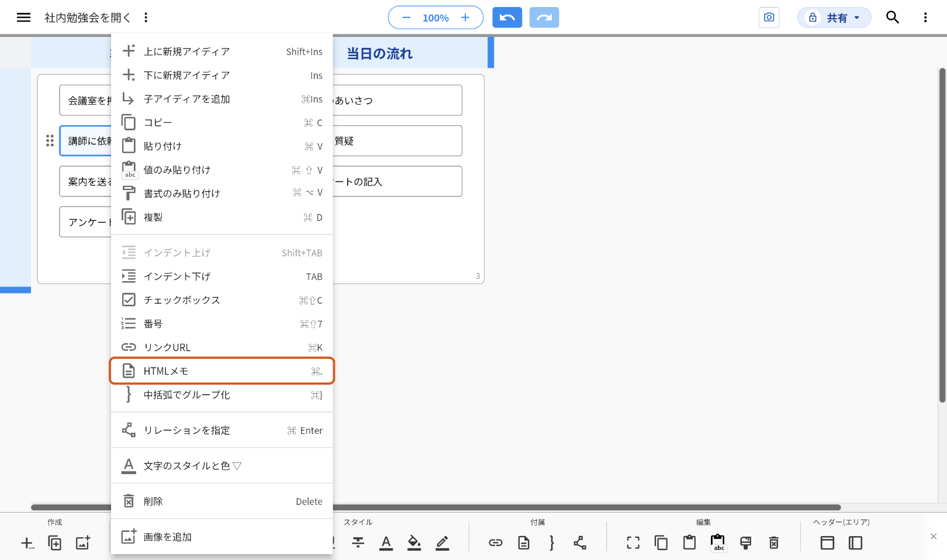The image size is (947, 560).
Task: Grab the drag handle beside 講師に依頼
Action: pyautogui.click(x=50, y=141)
